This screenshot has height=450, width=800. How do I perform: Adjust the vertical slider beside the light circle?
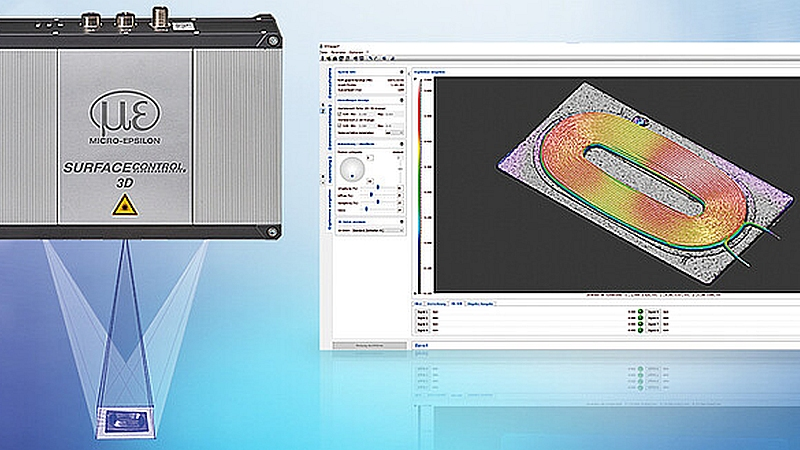point(399,169)
